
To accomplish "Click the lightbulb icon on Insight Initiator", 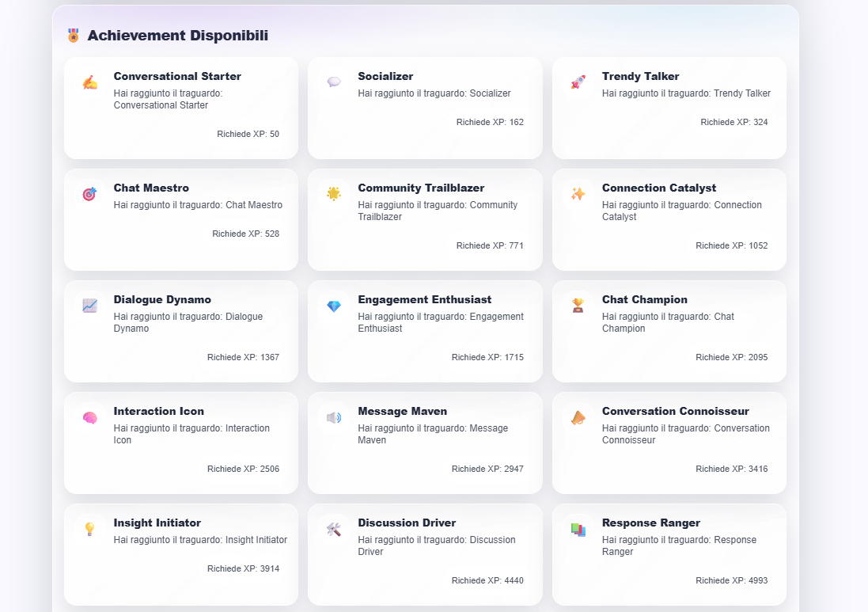I will tap(89, 528).
